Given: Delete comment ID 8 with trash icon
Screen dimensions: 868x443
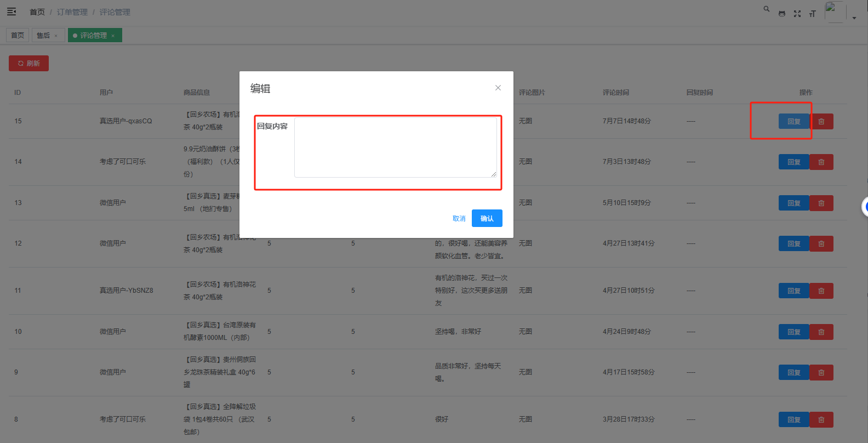Looking at the screenshot, I should point(821,419).
